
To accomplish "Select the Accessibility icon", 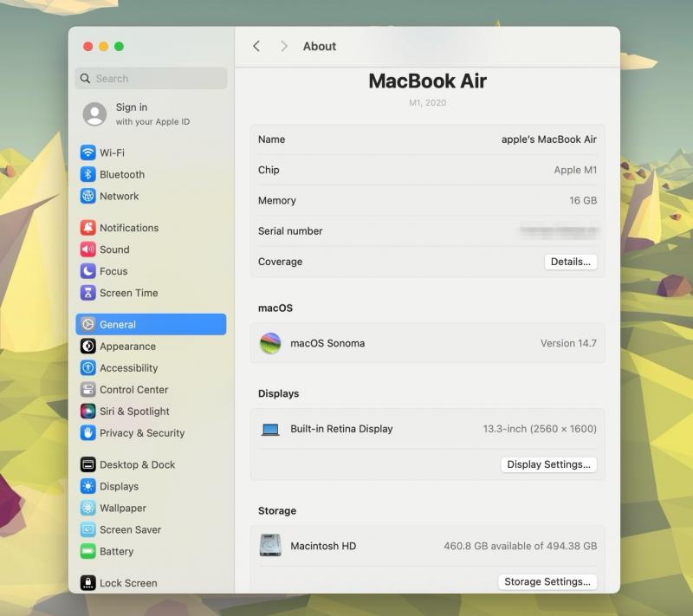I will (88, 367).
